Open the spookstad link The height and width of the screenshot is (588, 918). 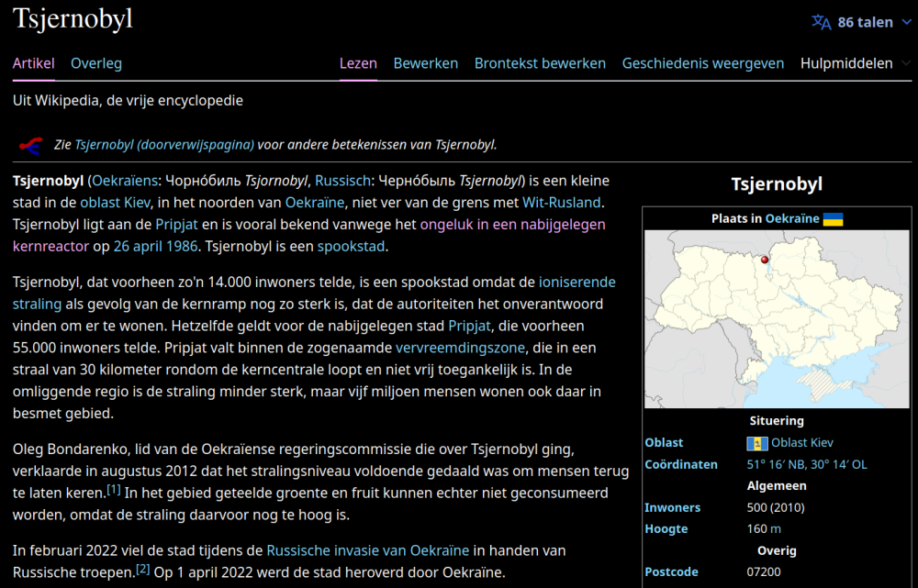pyautogui.click(x=352, y=246)
